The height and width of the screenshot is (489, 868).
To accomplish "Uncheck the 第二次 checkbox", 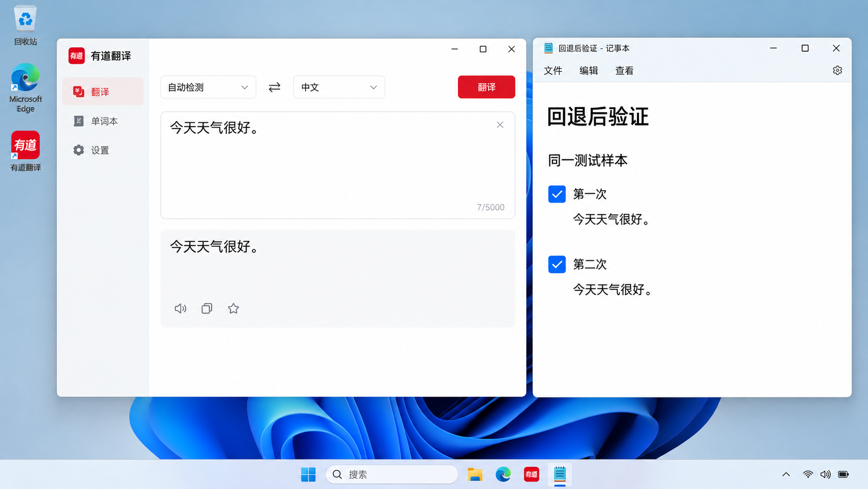I will 557,265.
